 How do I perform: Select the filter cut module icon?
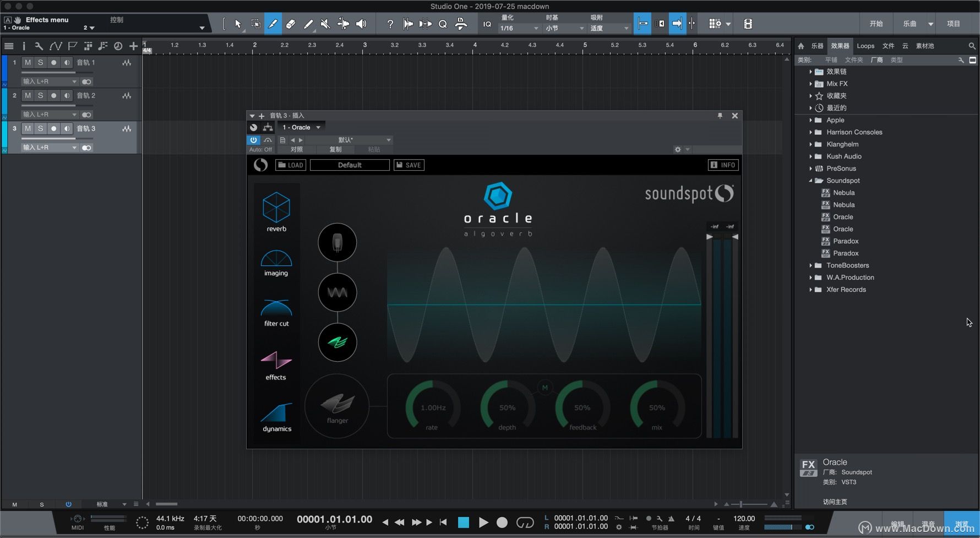coord(276,308)
